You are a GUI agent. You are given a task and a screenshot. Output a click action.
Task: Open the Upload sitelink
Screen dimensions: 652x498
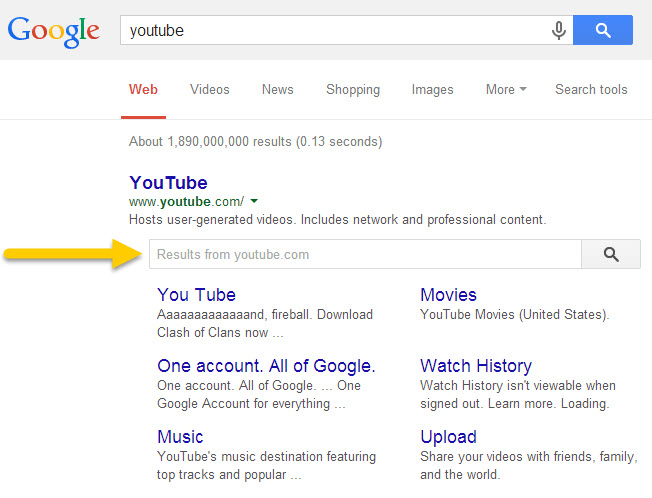point(448,437)
